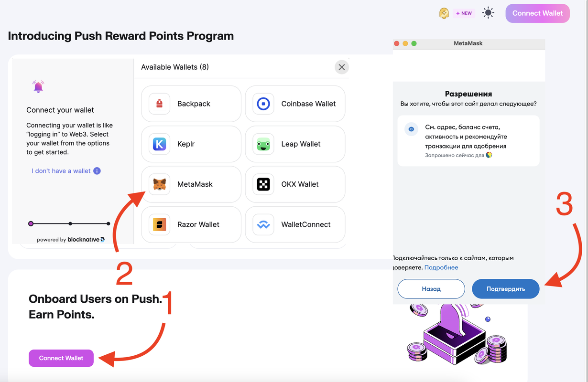
Task: Click the purple bell logo in the wallet dialog
Action: pos(38,87)
